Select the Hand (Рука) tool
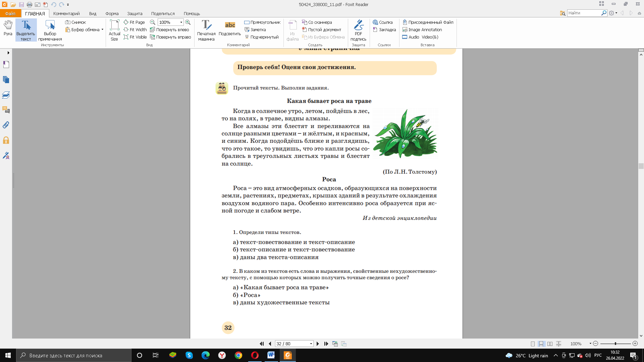The width and height of the screenshot is (644, 362). coord(8,28)
